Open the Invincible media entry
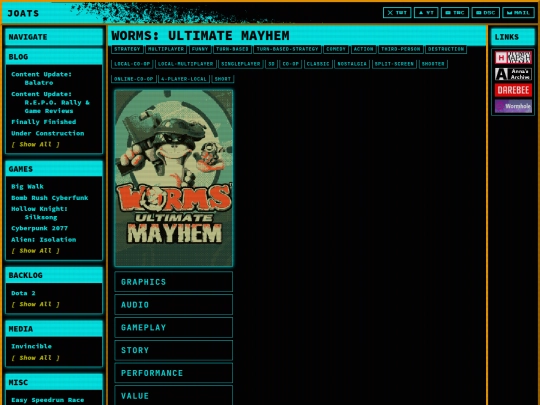This screenshot has height=405, width=540. tap(31, 346)
